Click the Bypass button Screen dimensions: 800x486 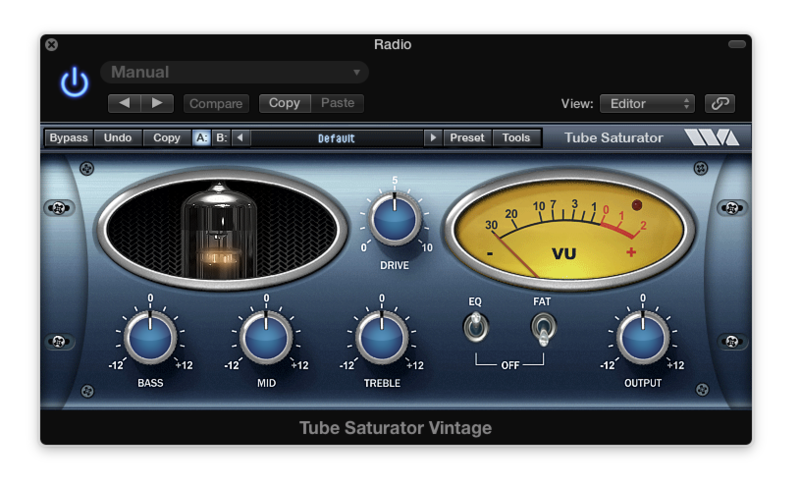click(x=69, y=138)
